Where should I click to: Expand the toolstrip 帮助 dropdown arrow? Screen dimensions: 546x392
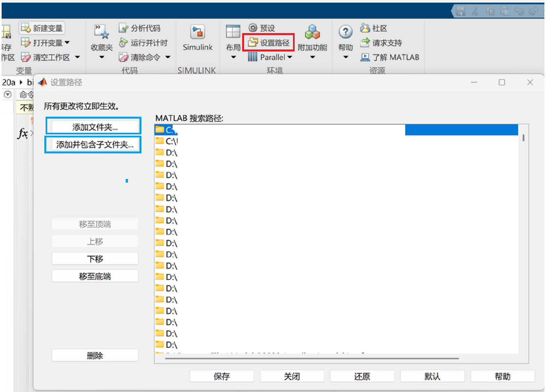pos(346,57)
